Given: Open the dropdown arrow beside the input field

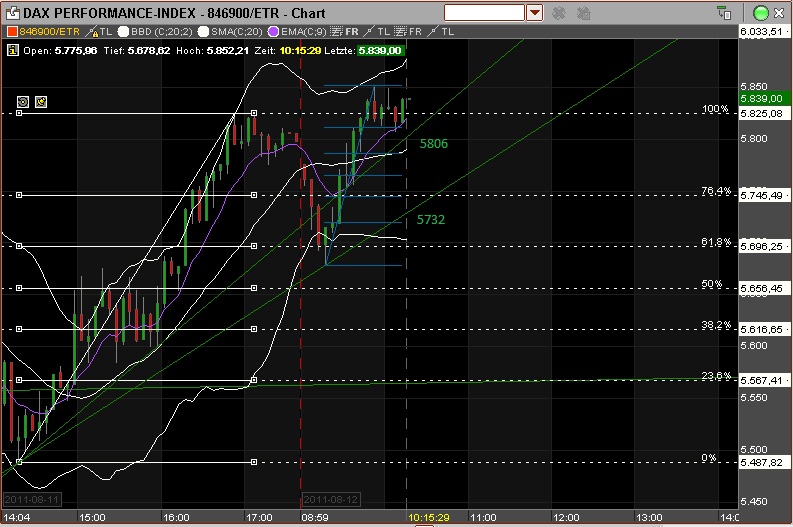Looking at the screenshot, I should (535, 13).
